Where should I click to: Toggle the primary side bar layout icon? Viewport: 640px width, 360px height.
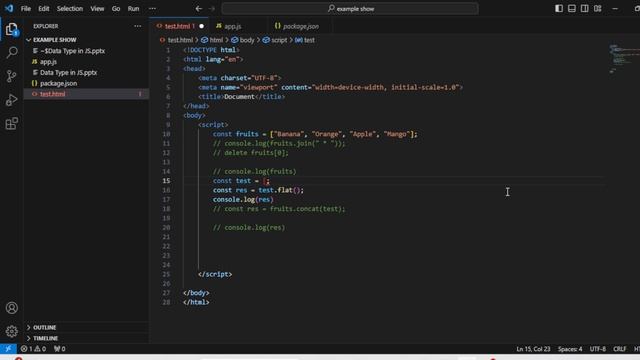click(559, 9)
